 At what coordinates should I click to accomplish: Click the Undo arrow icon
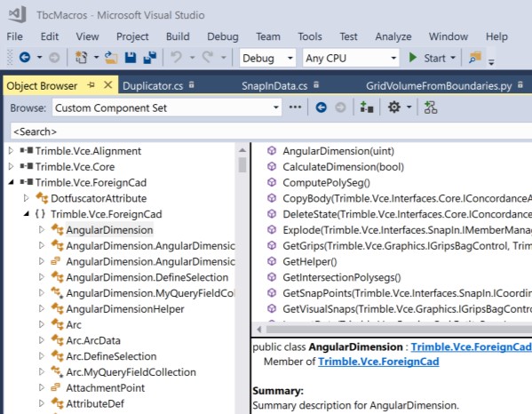click(177, 58)
